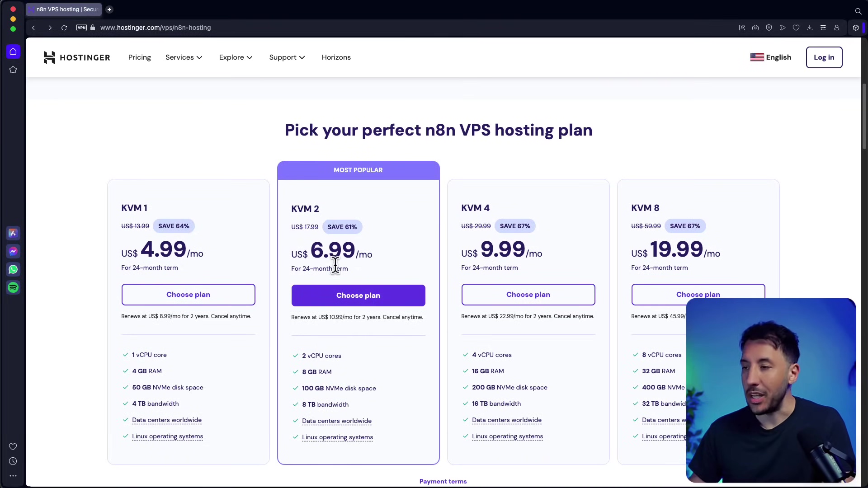The image size is (868, 488).
Task: Click KVM 1 Data centers worldwide link
Action: [167, 420]
